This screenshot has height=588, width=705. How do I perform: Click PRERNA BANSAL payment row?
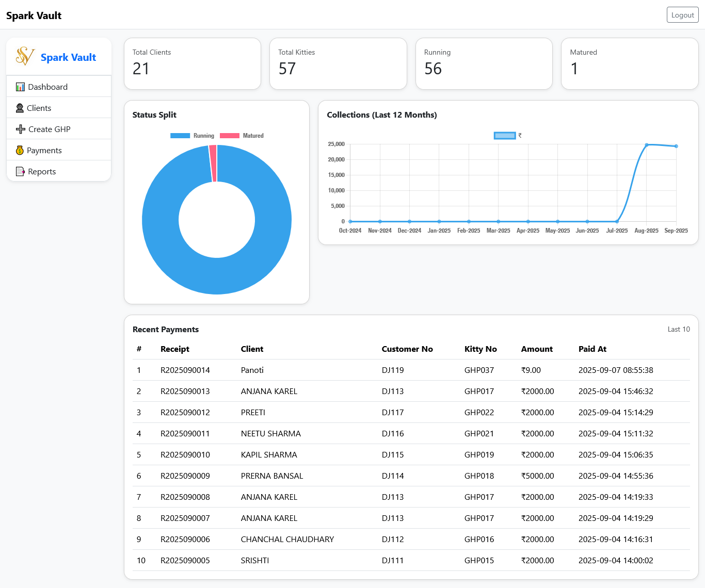point(272,476)
